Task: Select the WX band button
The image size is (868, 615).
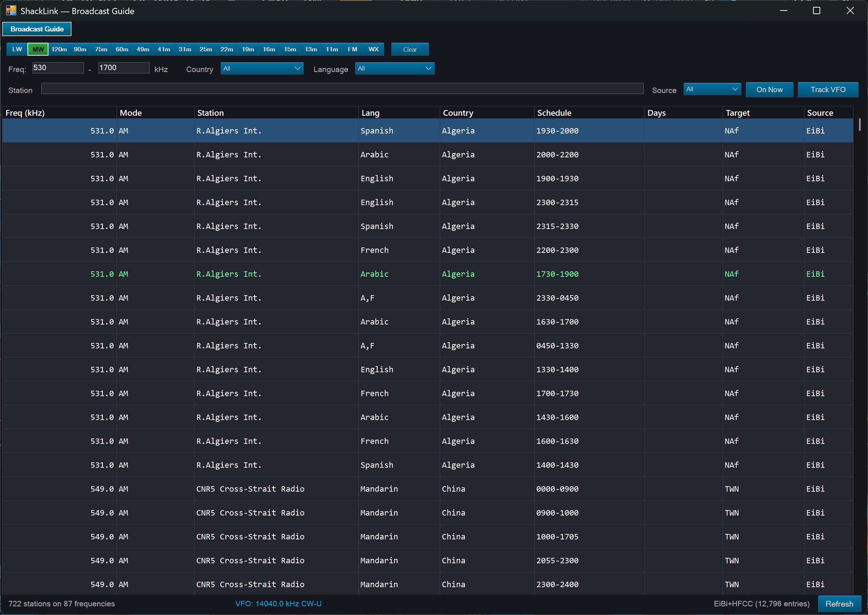Action: click(374, 49)
